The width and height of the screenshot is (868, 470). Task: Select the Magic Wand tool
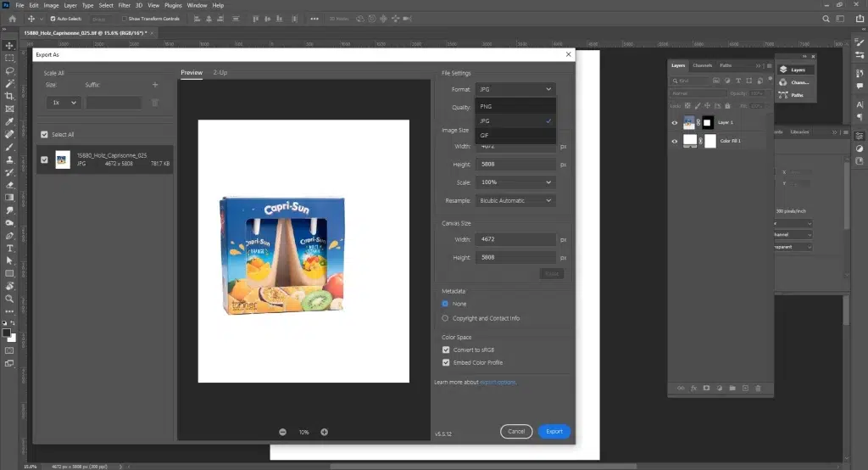point(9,84)
